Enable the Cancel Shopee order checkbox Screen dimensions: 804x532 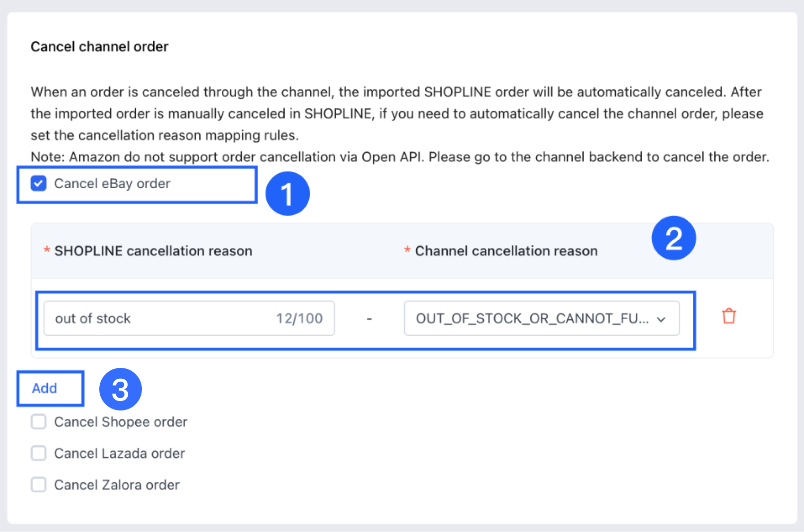(39, 421)
